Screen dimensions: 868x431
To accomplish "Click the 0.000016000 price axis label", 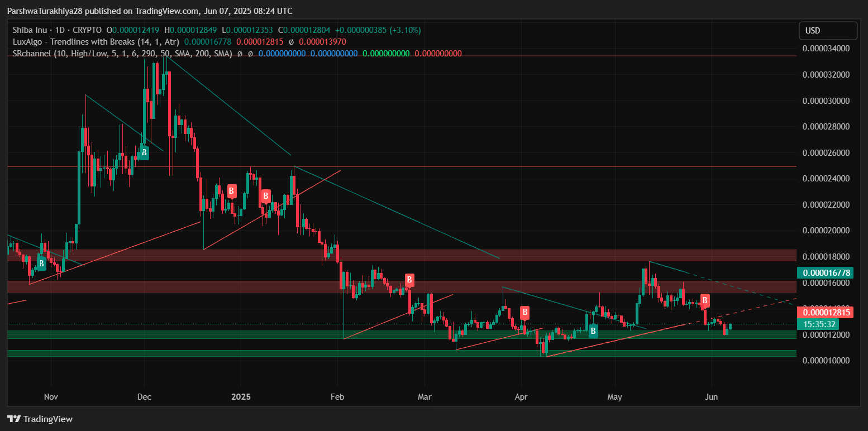I will click(x=826, y=283).
